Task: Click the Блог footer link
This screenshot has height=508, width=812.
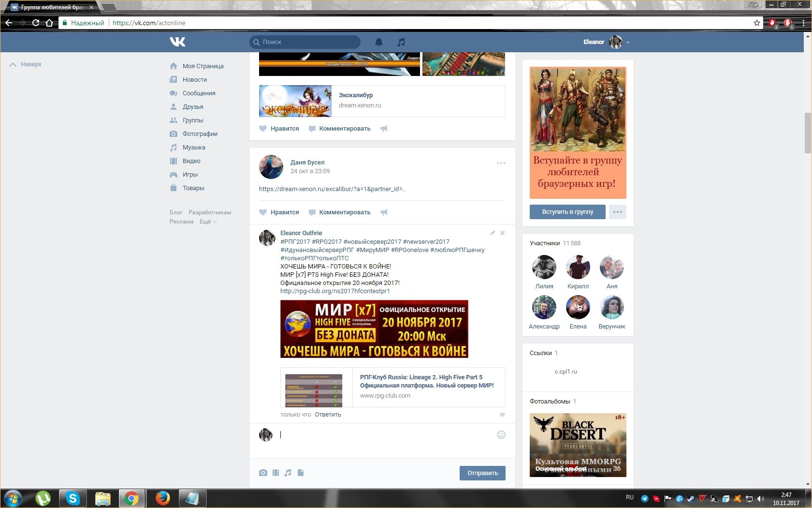Action: click(176, 212)
